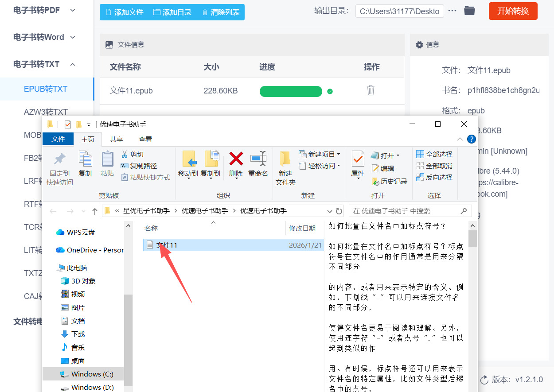Click the 文件11.epub file name in the list
Viewport: 554px width, 392px height.
pos(131,91)
